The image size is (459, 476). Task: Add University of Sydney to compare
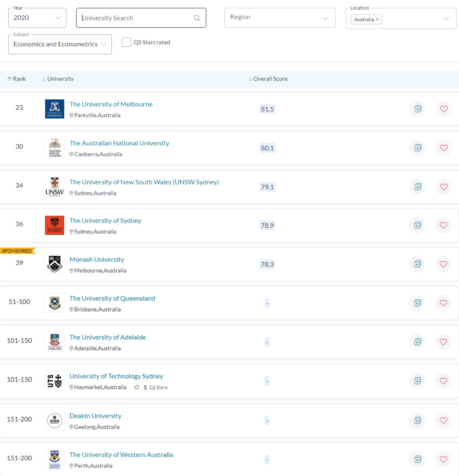(418, 225)
